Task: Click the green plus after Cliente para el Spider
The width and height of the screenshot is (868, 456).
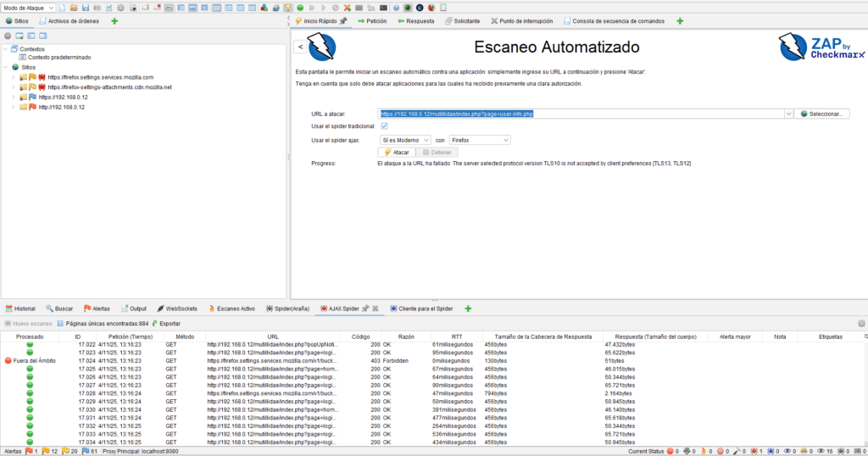Action: 468,309
